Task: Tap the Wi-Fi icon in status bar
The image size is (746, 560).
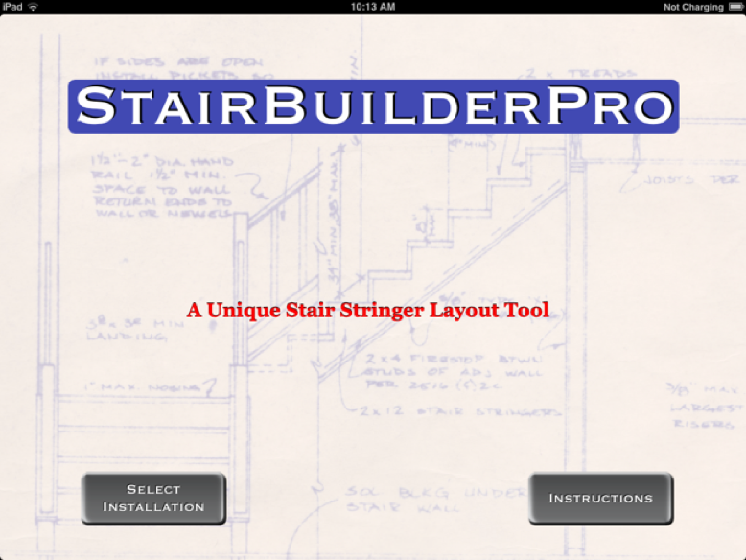Action: tap(33, 7)
